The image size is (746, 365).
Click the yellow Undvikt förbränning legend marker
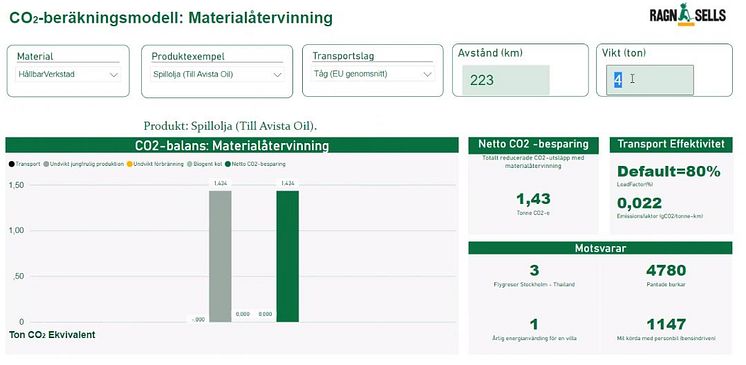tap(129, 164)
